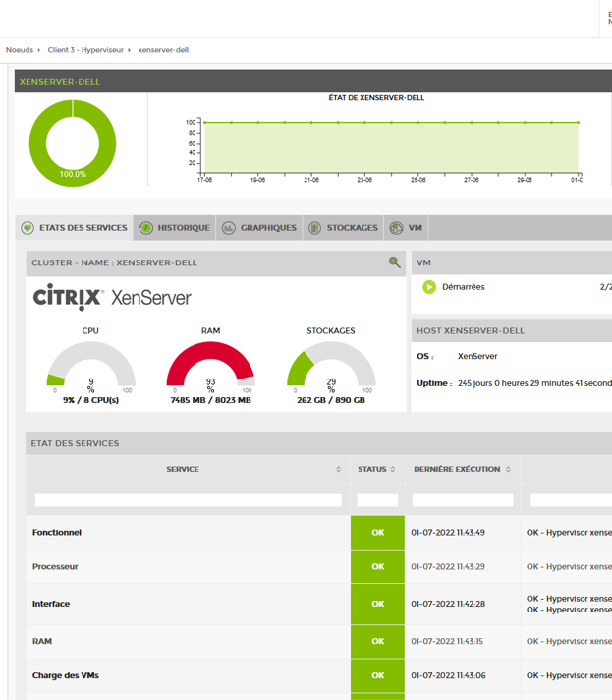Click the OK status of Interface

coord(378,604)
